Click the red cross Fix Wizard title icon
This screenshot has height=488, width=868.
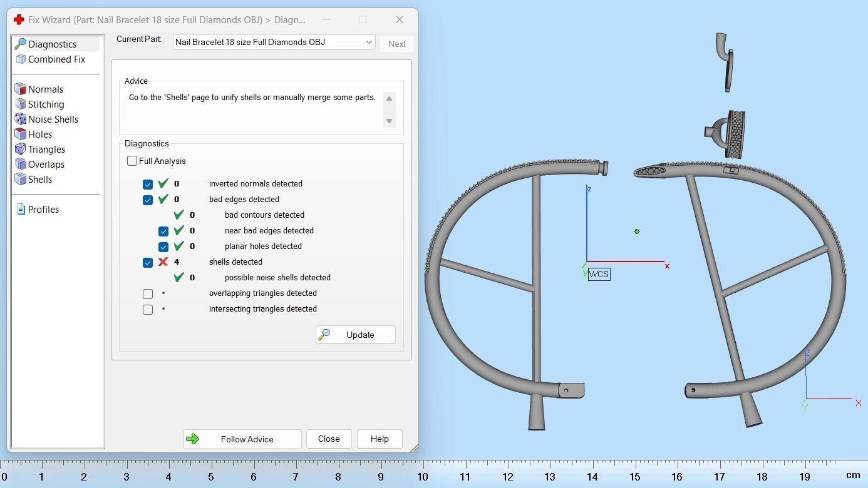coord(19,19)
